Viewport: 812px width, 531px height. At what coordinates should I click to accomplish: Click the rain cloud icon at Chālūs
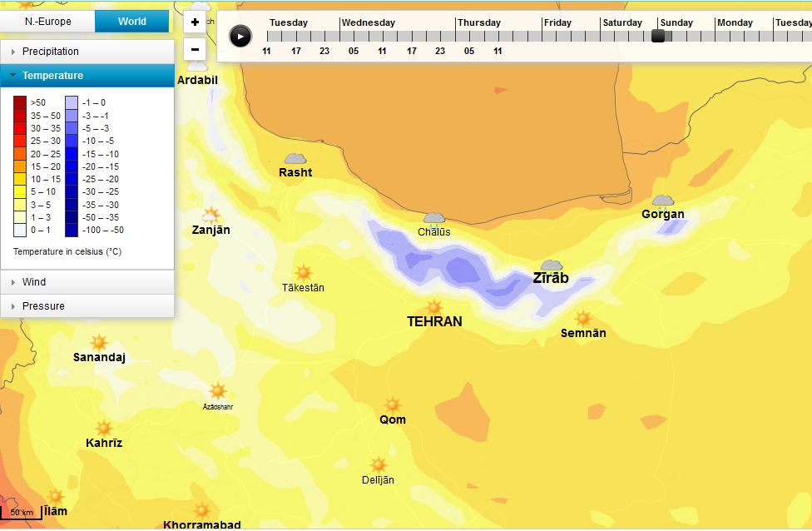coord(434,219)
